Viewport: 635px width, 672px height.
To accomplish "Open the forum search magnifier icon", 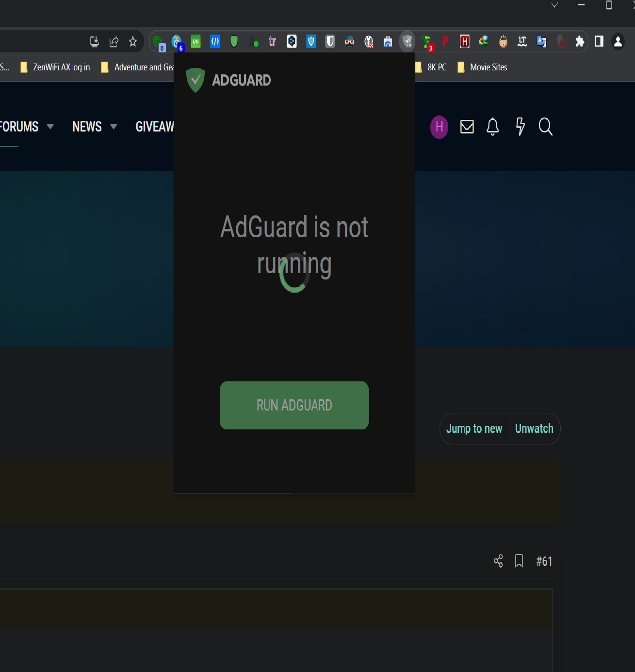I will [x=546, y=127].
